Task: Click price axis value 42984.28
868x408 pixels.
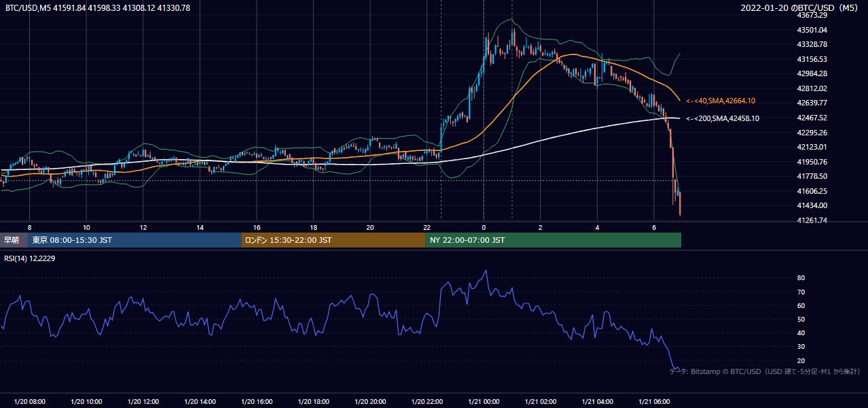Action: pyautogui.click(x=812, y=73)
